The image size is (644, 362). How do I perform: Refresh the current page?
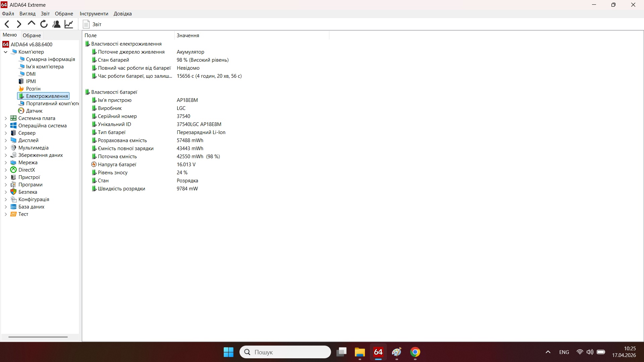pos(44,24)
